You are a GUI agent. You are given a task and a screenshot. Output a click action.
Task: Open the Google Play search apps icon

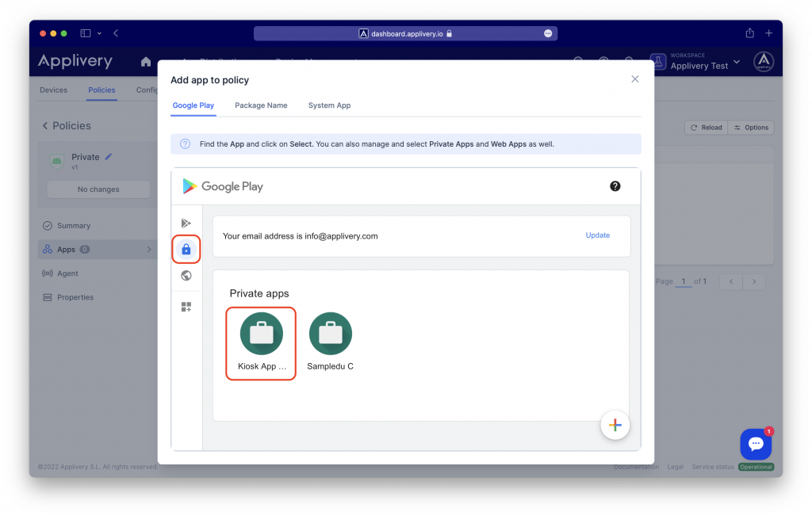click(x=186, y=223)
